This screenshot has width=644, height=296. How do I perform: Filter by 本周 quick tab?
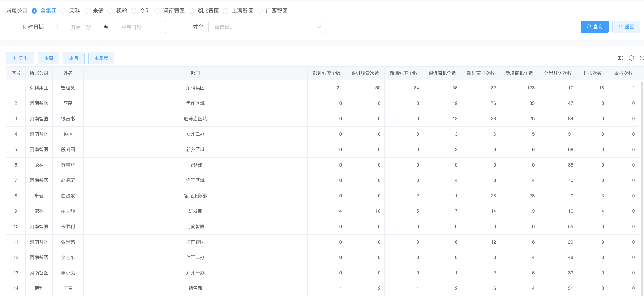click(49, 58)
